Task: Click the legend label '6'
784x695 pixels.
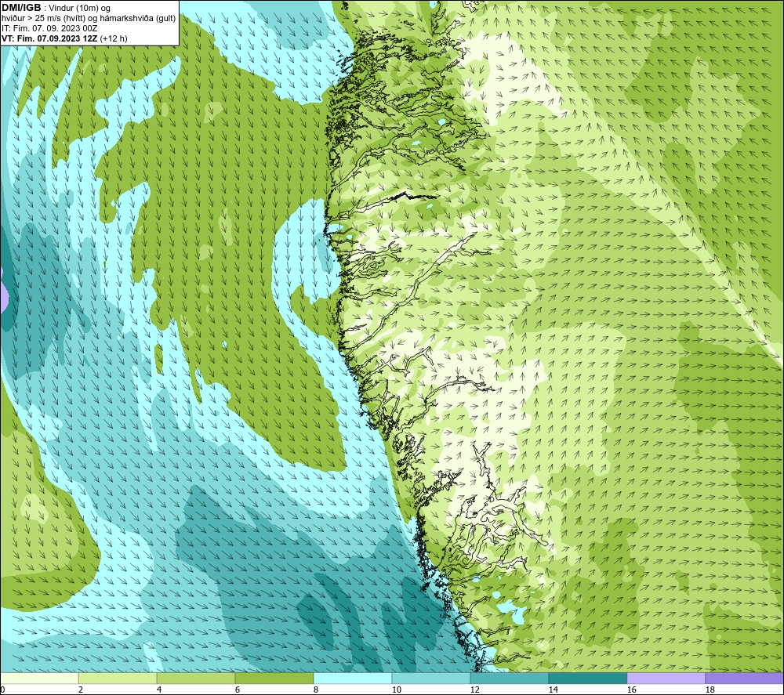Action: pyautogui.click(x=238, y=690)
